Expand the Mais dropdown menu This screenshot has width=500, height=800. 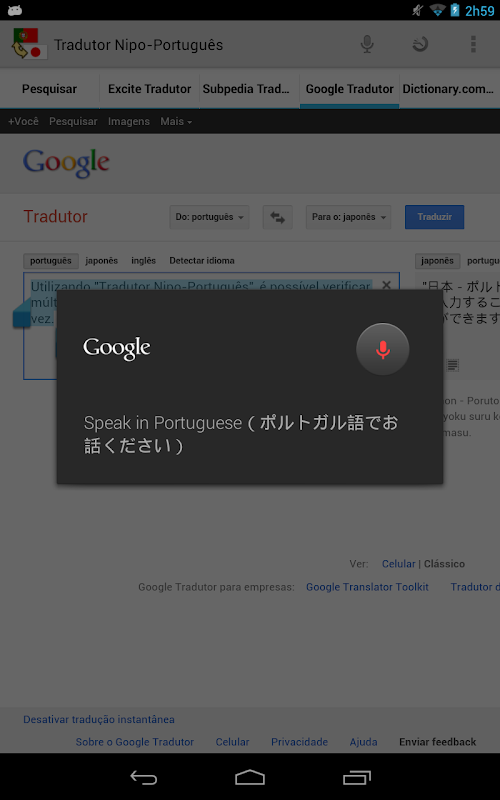coord(176,121)
